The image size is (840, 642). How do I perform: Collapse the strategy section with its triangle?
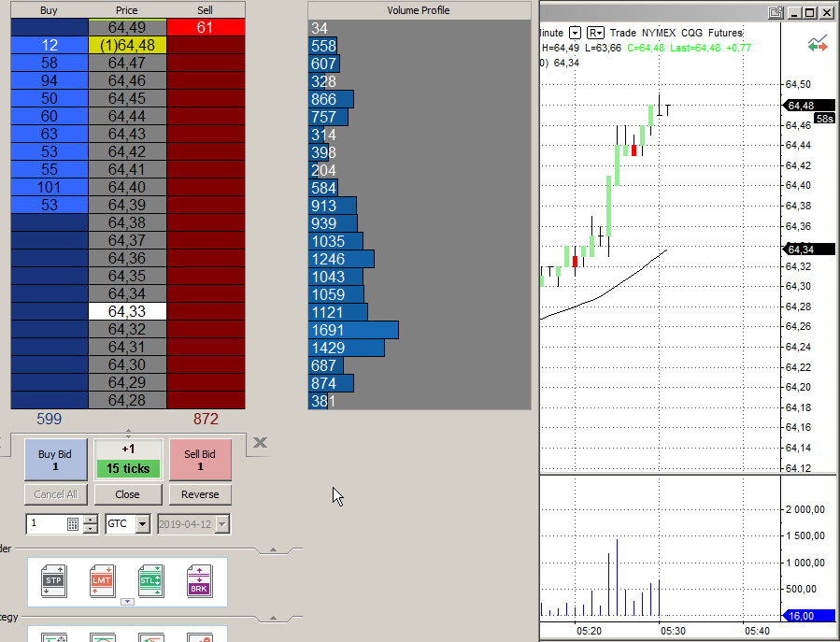273,618
